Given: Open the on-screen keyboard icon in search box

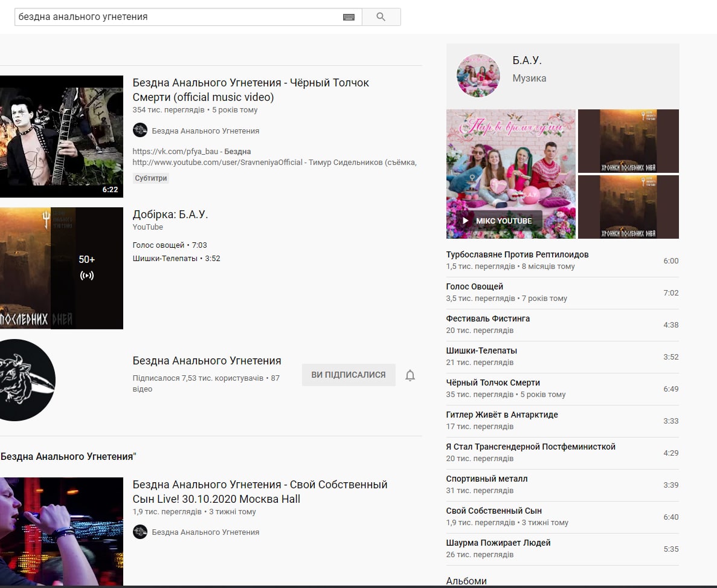Looking at the screenshot, I should point(349,17).
